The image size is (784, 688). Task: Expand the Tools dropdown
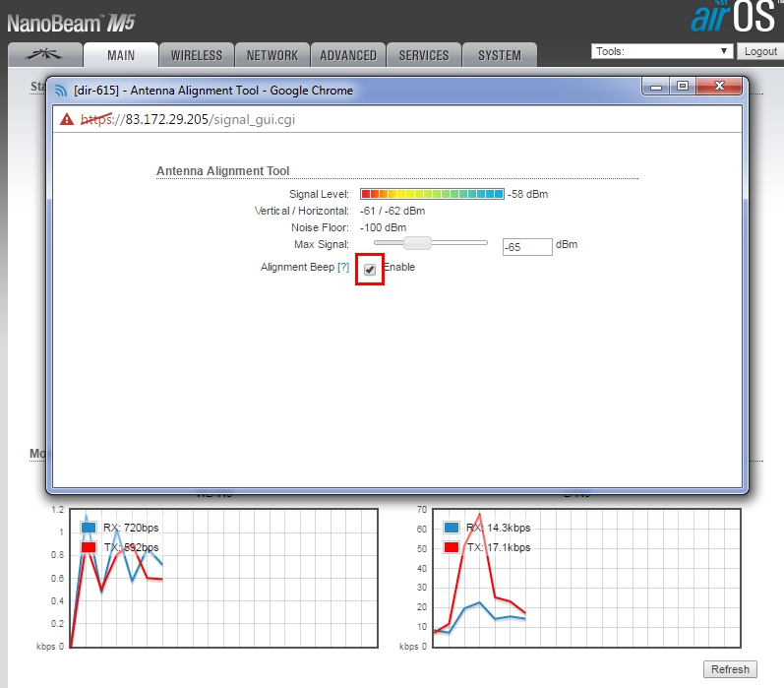click(662, 51)
